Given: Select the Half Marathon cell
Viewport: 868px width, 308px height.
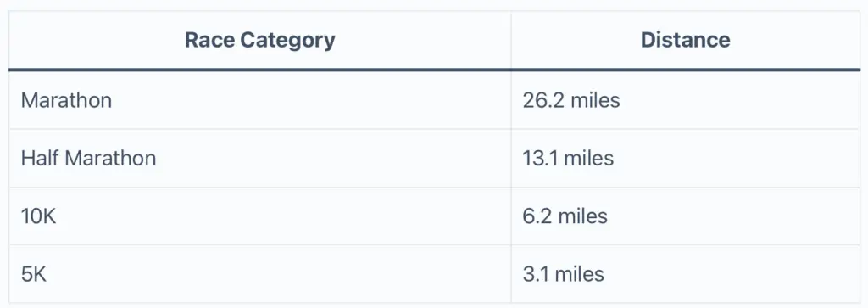Looking at the screenshot, I should 259,159.
